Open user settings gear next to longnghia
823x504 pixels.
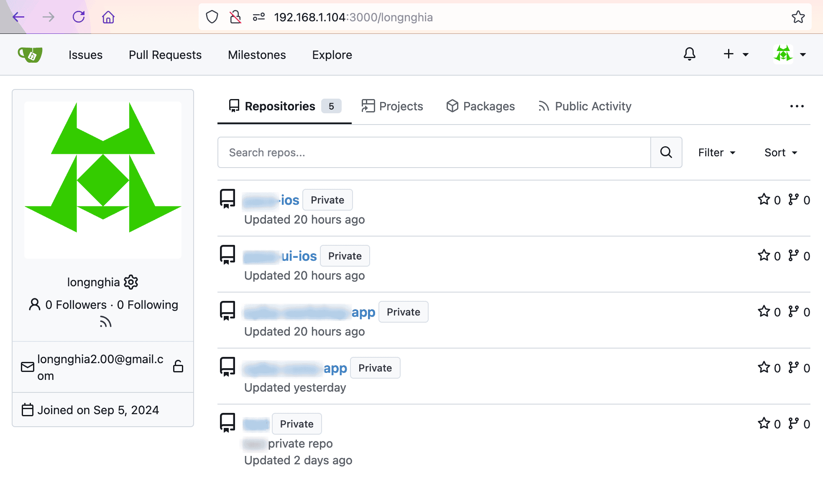[x=131, y=282]
